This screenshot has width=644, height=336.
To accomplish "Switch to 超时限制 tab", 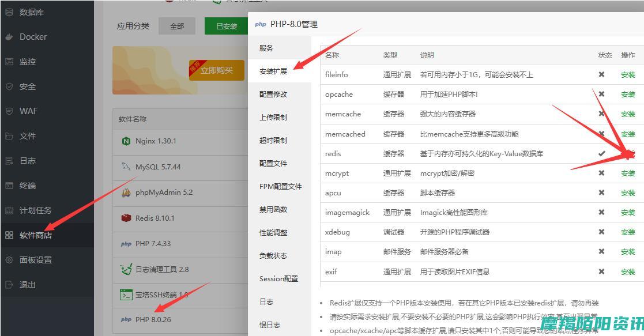I will 280,140.
